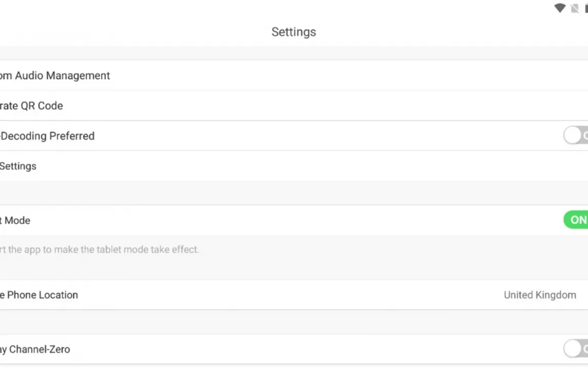Tap the battery icon in status bar
The height and width of the screenshot is (367, 588).
tap(586, 8)
